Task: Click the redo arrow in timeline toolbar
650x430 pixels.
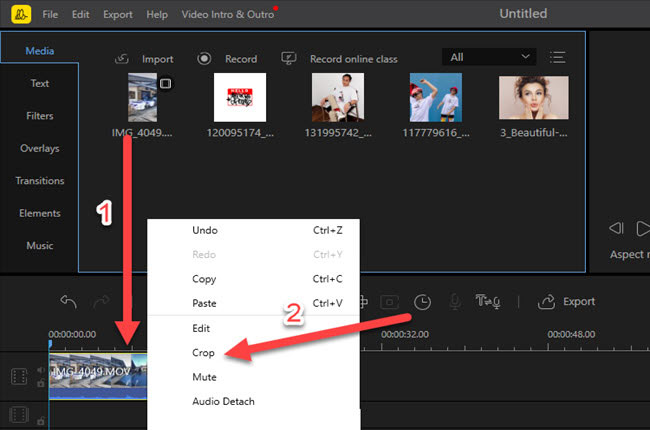Action: 101,301
